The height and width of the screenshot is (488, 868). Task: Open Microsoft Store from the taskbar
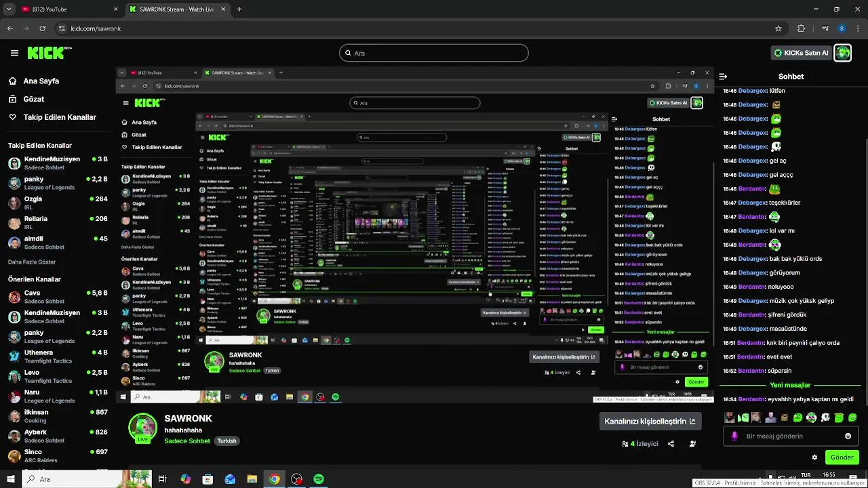pos(208,479)
